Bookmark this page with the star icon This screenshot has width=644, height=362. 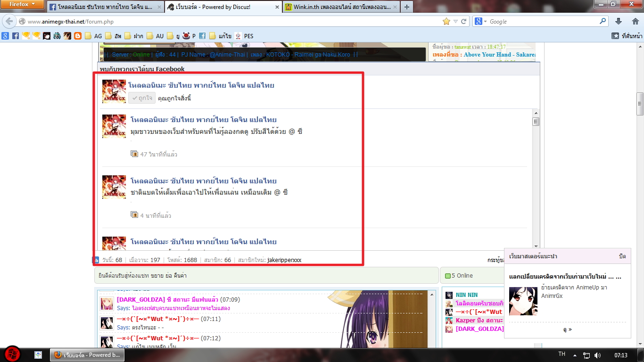(x=446, y=22)
